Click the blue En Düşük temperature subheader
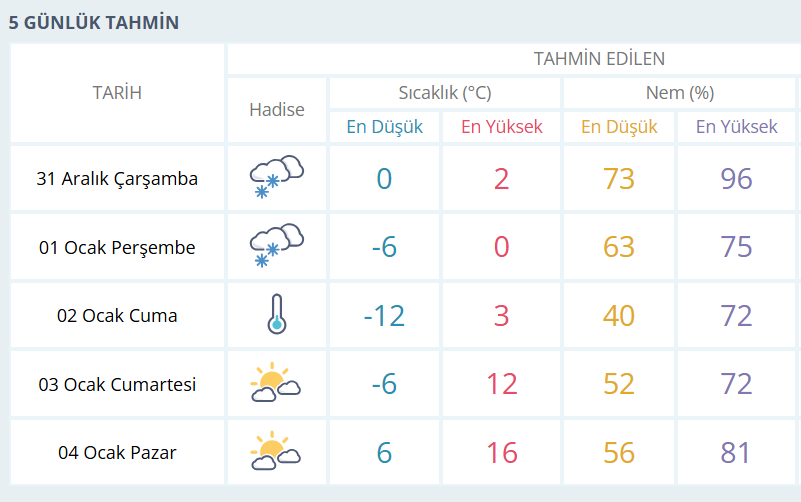This screenshot has width=801, height=502. click(385, 127)
